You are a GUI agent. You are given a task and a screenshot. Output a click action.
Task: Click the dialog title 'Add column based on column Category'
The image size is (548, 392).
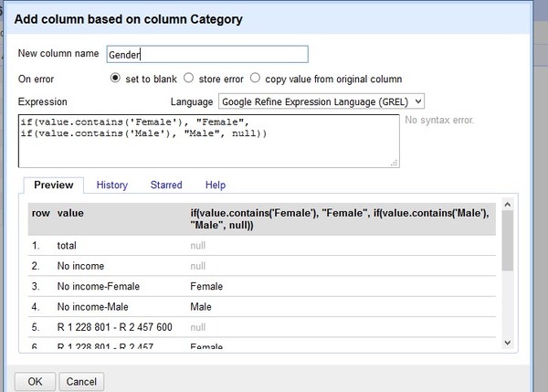[x=128, y=19]
